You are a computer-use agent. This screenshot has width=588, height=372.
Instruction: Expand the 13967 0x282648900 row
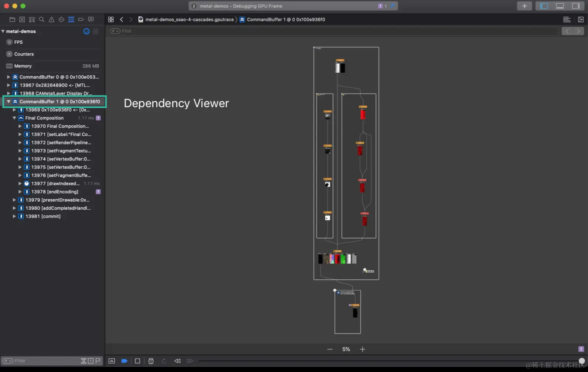tap(8, 85)
